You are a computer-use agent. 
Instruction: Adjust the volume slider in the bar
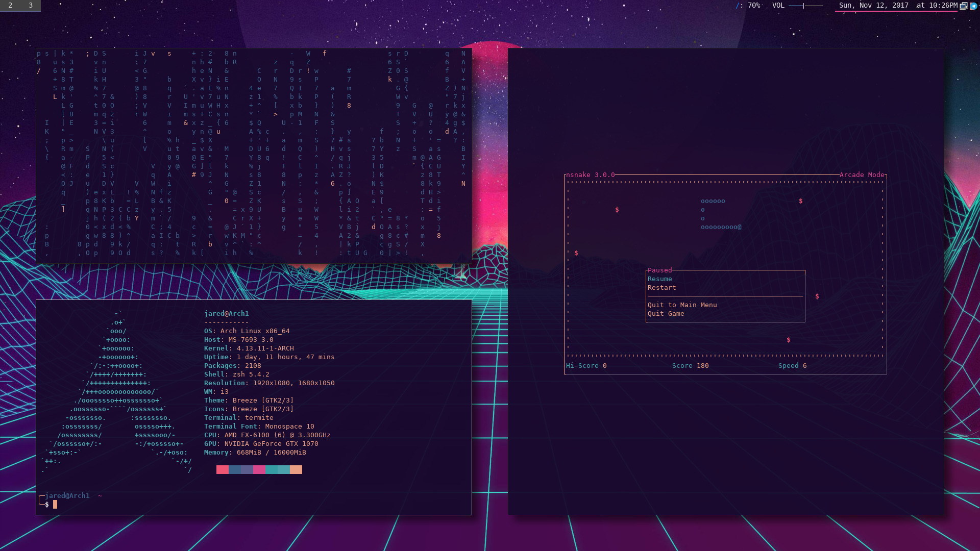[x=805, y=6]
